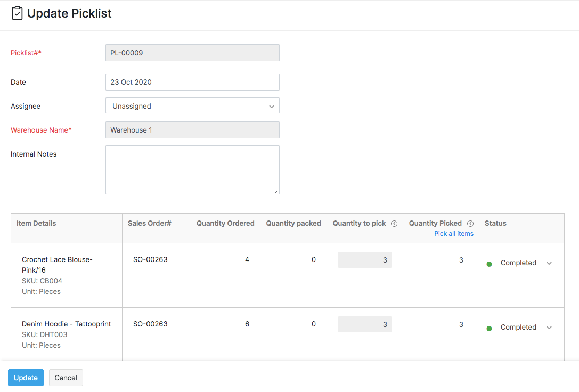Click the Denim Hoodie - Tattooprint item name
This screenshot has height=392, width=579.
(x=66, y=324)
